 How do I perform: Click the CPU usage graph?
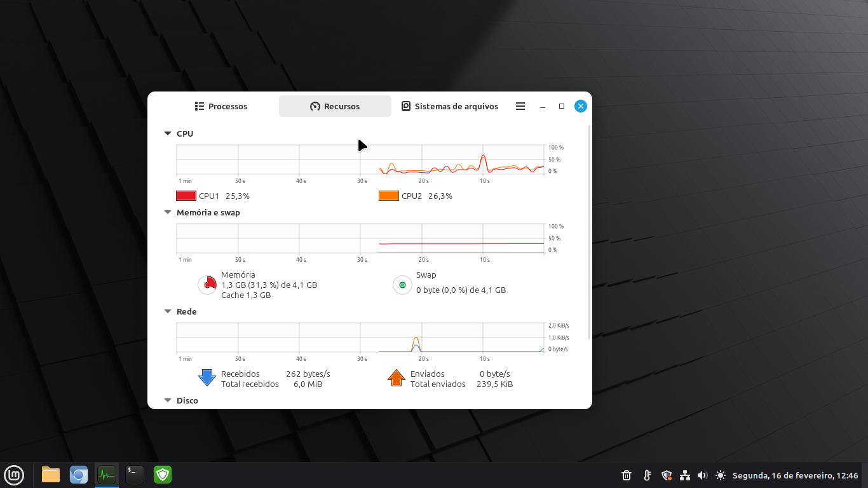tap(360, 159)
